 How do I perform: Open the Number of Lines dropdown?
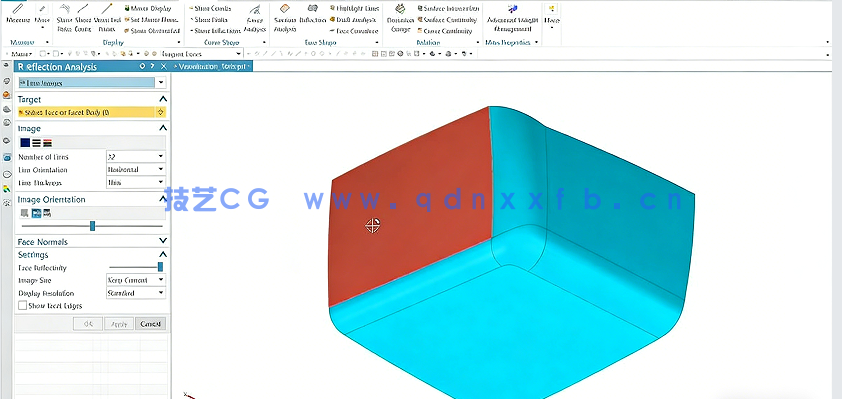(161, 157)
